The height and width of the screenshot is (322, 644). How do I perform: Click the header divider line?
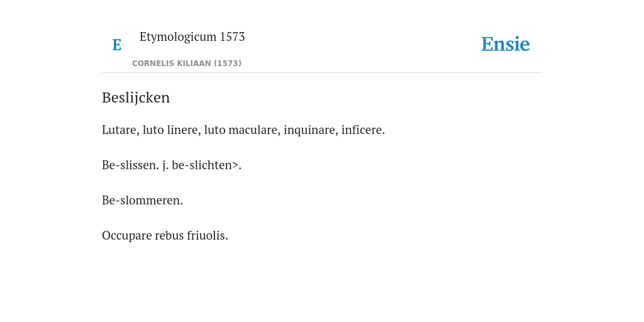(x=322, y=73)
